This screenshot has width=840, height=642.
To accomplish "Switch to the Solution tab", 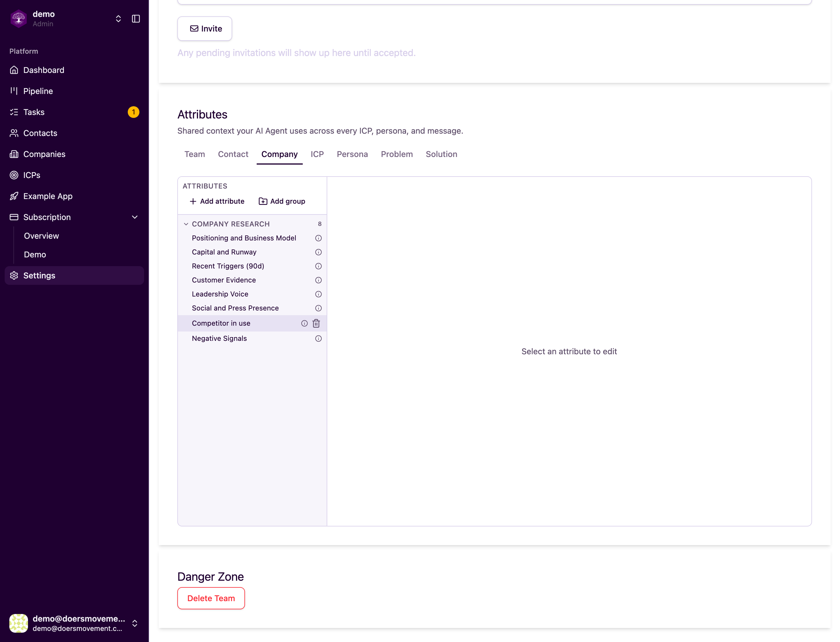I will (x=441, y=154).
